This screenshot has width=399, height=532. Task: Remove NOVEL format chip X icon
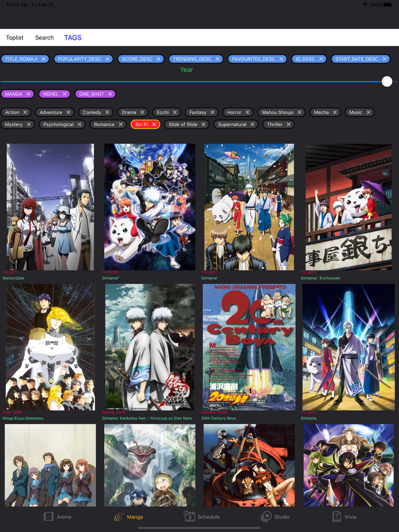pos(65,94)
